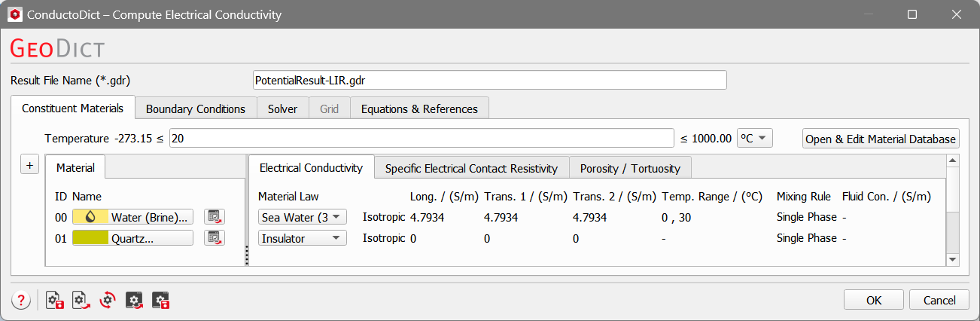
Task: Click material ID '01' label
Action: pyautogui.click(x=61, y=238)
